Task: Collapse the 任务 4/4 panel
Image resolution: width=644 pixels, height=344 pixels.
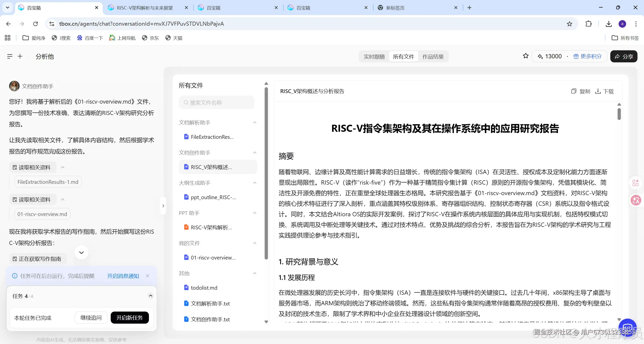Action: click(x=151, y=296)
